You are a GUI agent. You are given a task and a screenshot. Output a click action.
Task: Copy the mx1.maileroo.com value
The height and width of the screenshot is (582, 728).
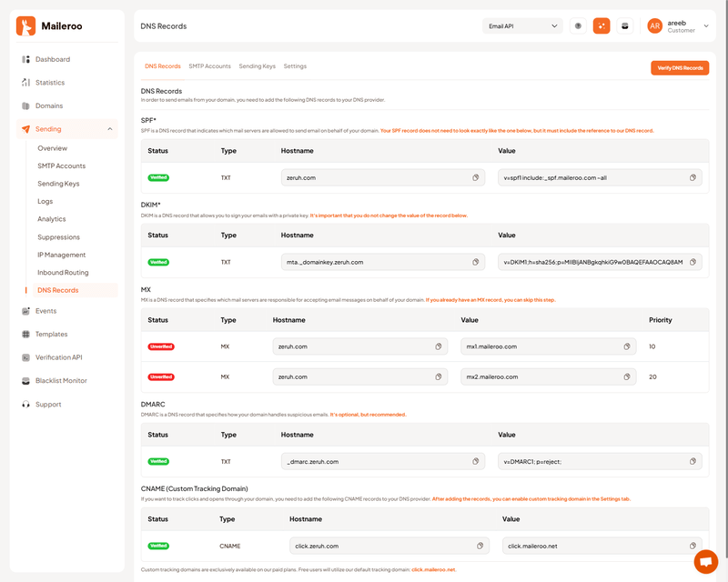pyautogui.click(x=627, y=346)
